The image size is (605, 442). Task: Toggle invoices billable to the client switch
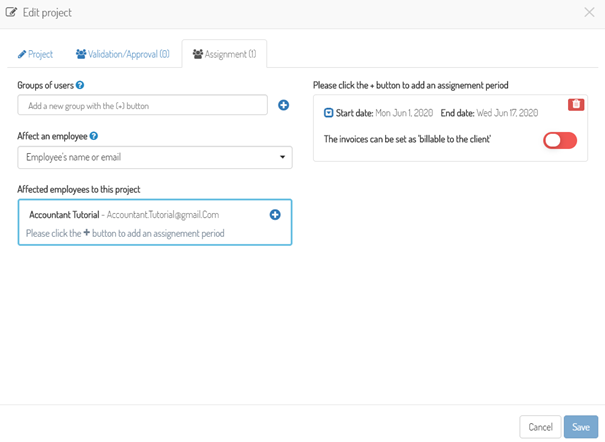pos(560,140)
